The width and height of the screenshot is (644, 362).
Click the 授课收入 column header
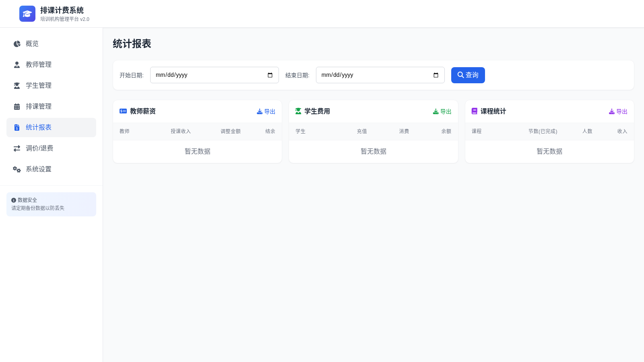(x=181, y=132)
